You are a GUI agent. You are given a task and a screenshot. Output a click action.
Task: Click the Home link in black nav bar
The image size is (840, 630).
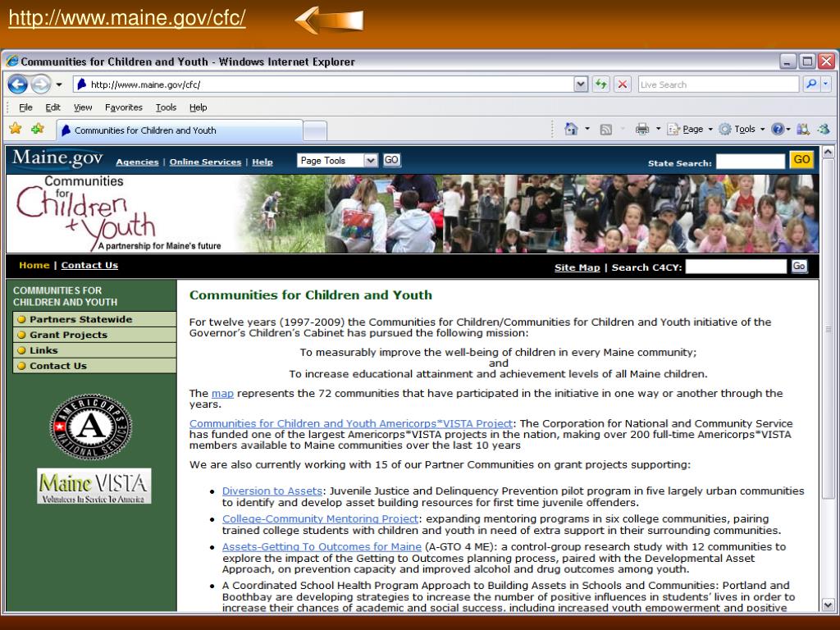coord(34,265)
